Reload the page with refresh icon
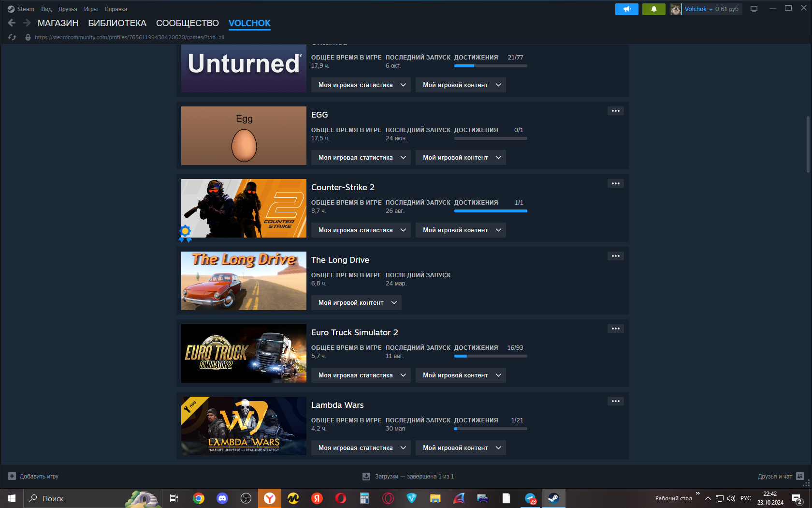The width and height of the screenshot is (812, 508). click(x=12, y=37)
